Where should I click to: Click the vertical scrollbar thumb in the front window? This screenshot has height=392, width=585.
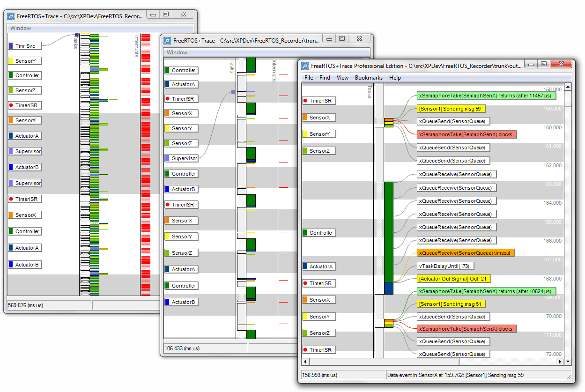click(x=568, y=104)
